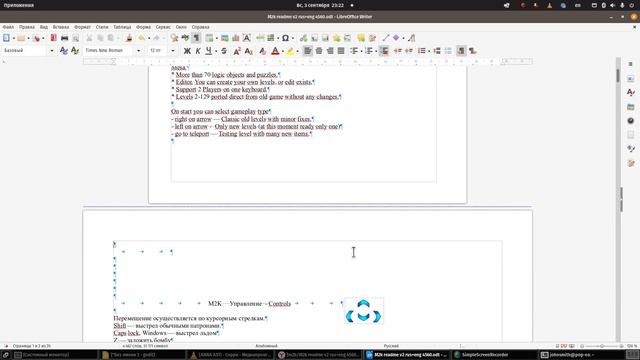Open the font size dropdown arrow

point(173,51)
